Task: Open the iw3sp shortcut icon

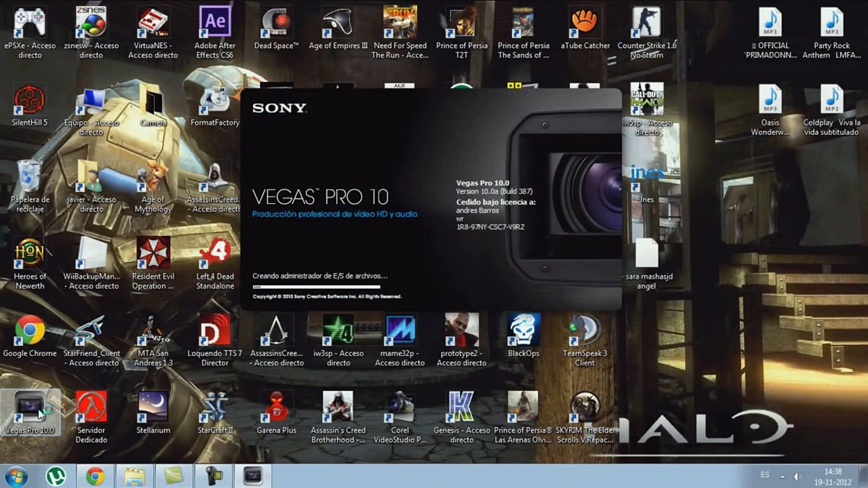Action: (338, 340)
